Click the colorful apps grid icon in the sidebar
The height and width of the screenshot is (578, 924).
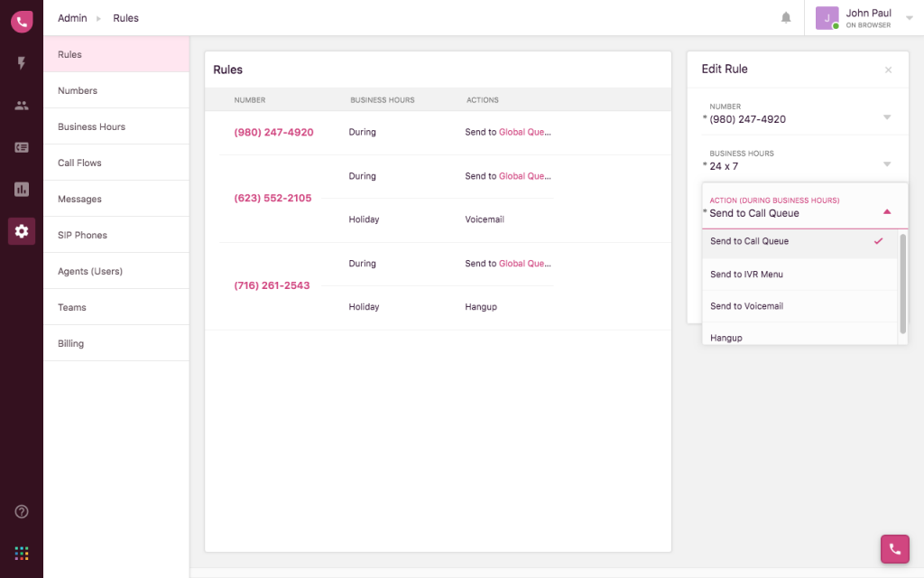coord(21,552)
